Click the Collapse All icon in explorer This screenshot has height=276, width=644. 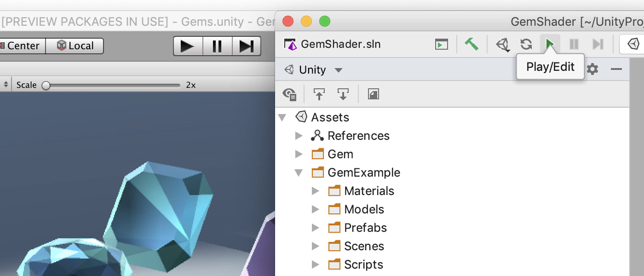(x=343, y=94)
